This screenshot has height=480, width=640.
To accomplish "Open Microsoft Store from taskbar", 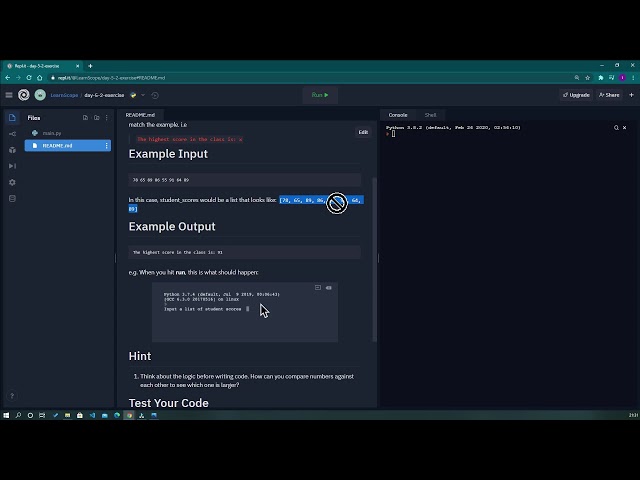I will pos(80,415).
